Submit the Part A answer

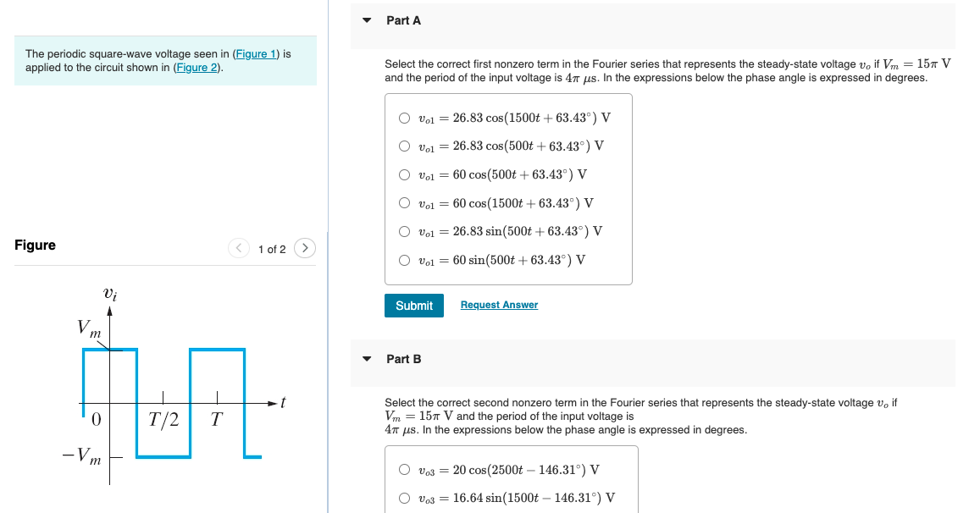pos(413,306)
